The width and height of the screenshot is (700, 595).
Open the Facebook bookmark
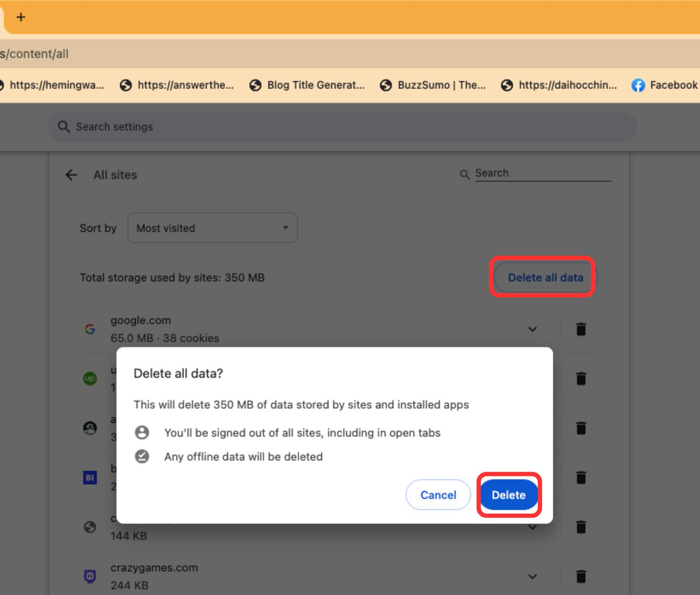665,85
